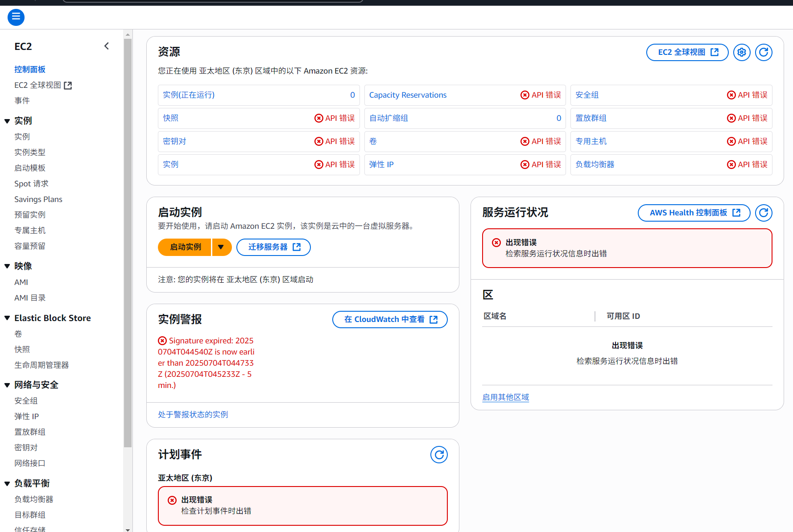Screen dimensions: 793x532
Task: Select 控制面板 in sidebar
Action: click(x=30, y=70)
